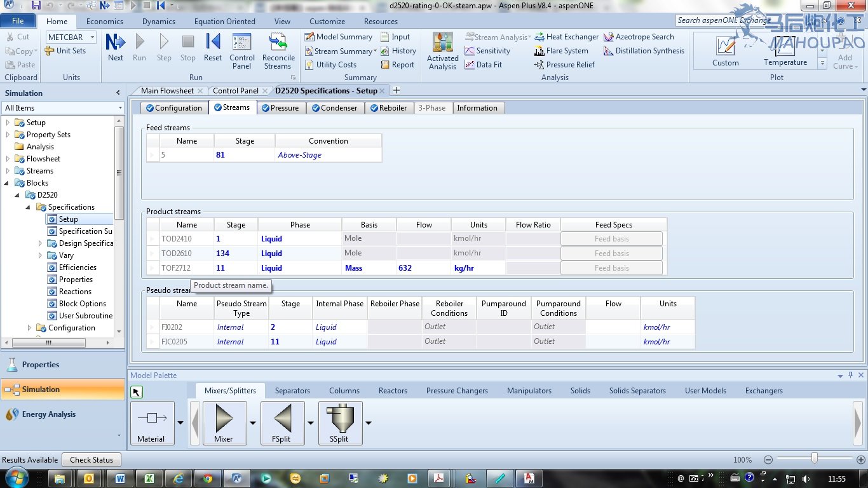Click Unit Sets in ribbon

[65, 51]
